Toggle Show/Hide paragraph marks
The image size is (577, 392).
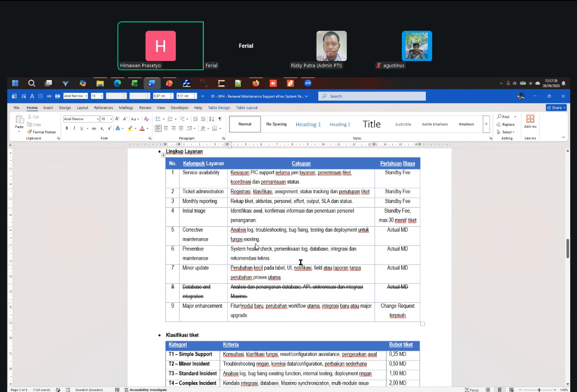click(x=220, y=119)
